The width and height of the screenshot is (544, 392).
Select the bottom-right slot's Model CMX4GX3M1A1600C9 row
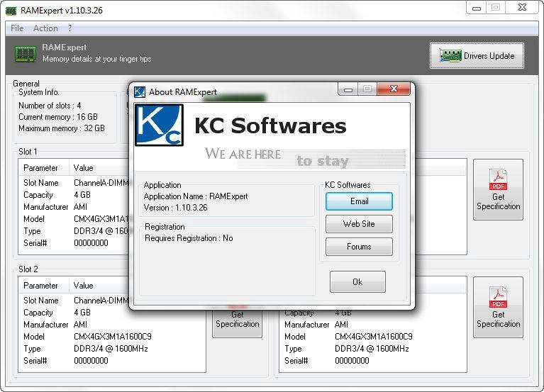click(373, 337)
